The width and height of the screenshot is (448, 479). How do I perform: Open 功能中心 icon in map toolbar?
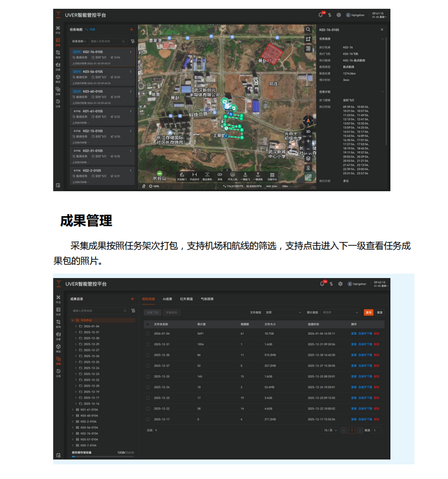point(272,176)
